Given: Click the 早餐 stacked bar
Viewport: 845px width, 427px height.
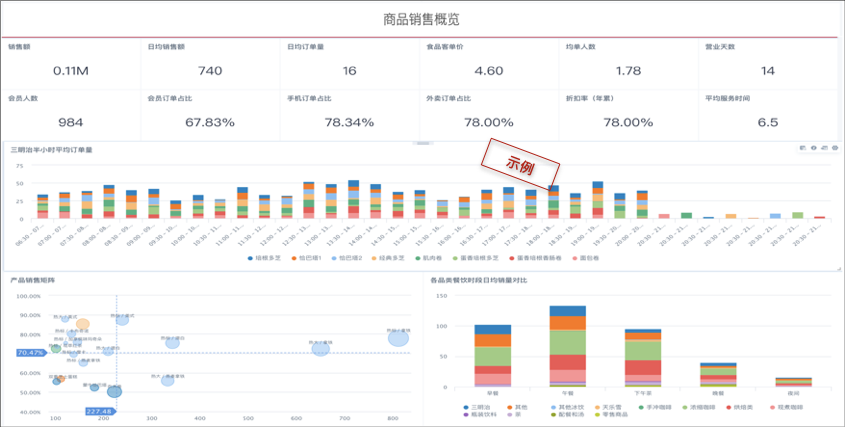Looking at the screenshot, I should pyautogui.click(x=493, y=356).
